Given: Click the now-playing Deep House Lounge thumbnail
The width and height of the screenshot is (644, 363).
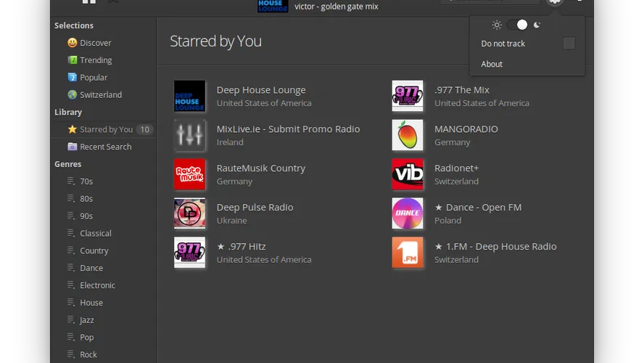Looking at the screenshot, I should point(273,7).
